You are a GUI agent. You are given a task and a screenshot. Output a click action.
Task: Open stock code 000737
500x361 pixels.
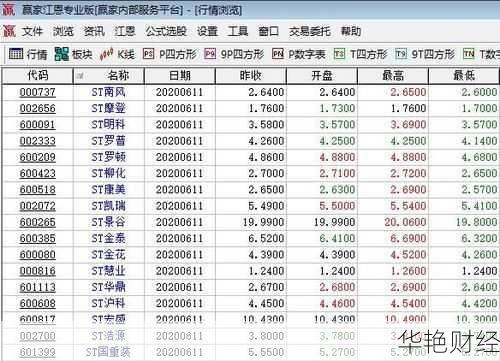[x=37, y=92]
